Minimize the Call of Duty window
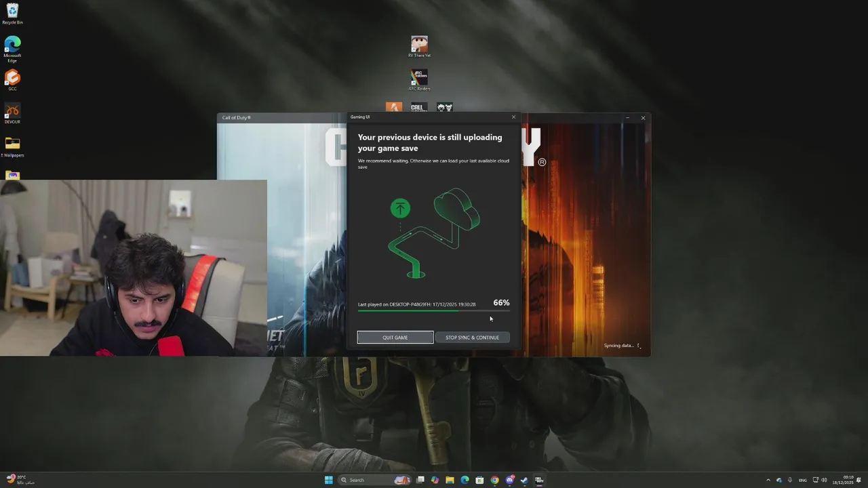The width and height of the screenshot is (868, 488). (x=628, y=118)
